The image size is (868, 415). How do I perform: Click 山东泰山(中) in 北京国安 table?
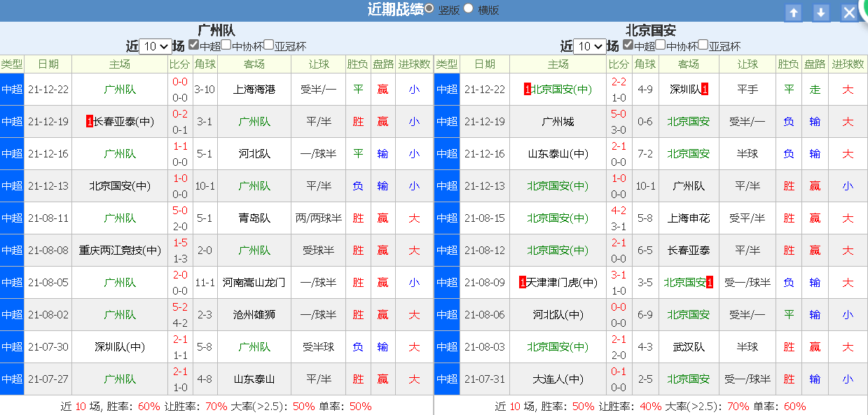pos(558,154)
